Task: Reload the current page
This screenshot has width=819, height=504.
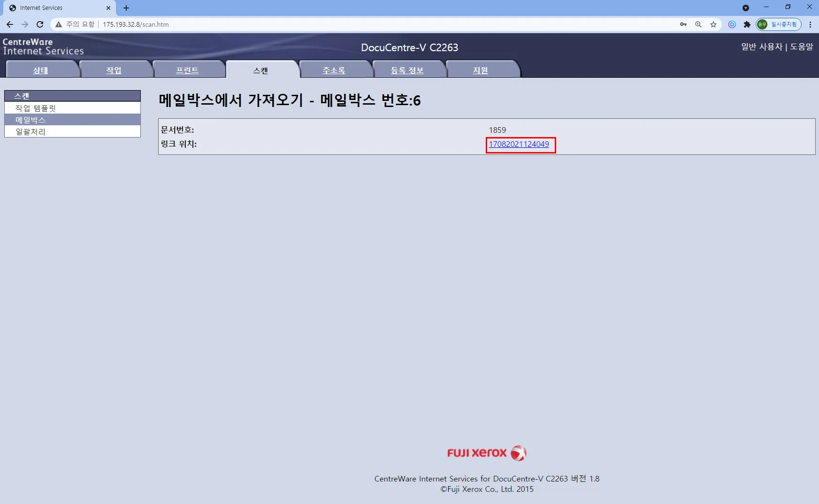Action: [x=40, y=24]
